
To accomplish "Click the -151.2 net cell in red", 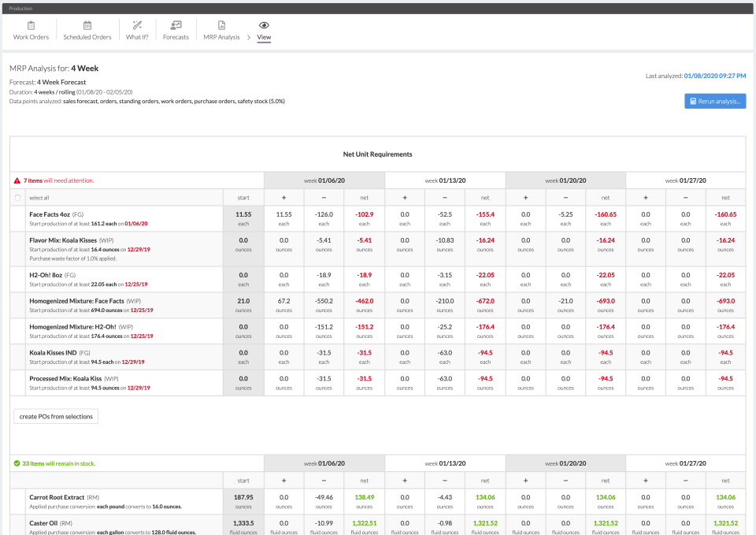I will 364,327.
